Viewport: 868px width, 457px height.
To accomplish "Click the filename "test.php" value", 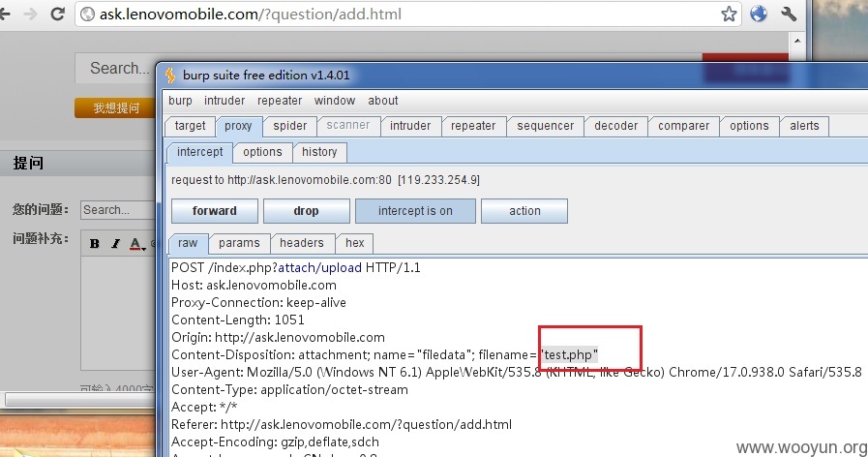I will pos(569,354).
